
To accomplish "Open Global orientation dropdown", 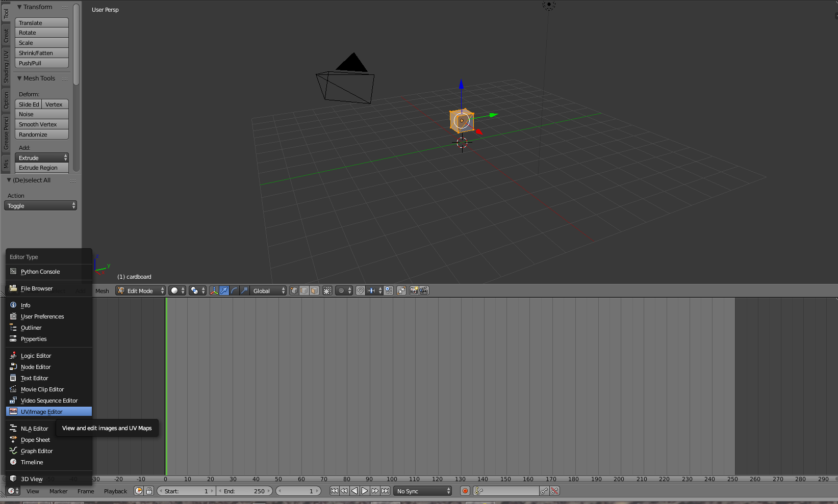I will tap(268, 290).
